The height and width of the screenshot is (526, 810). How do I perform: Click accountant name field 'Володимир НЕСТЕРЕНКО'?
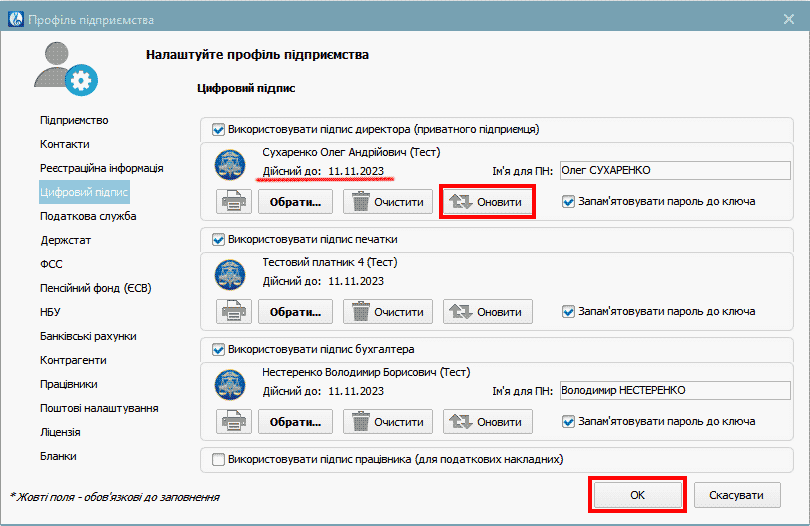(659, 390)
